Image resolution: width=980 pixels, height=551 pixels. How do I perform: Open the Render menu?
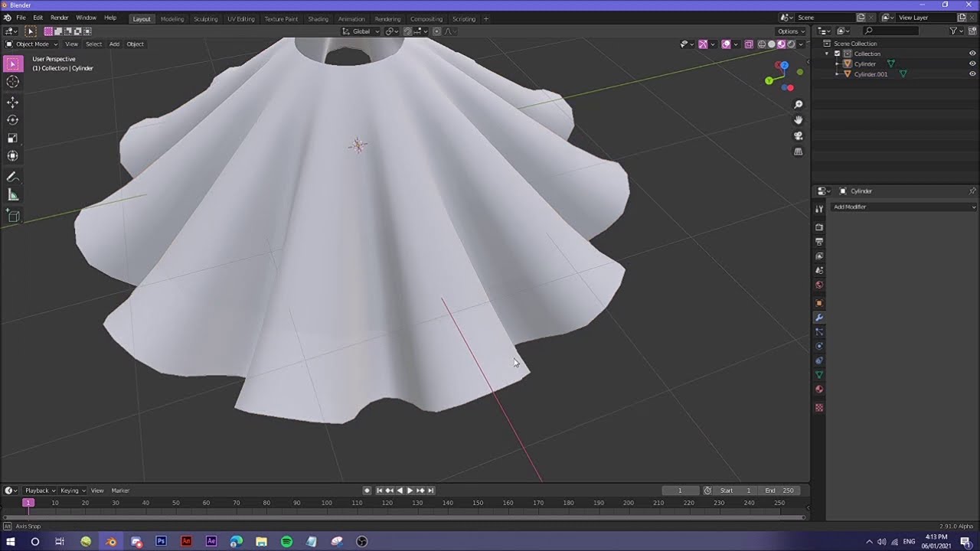(59, 18)
